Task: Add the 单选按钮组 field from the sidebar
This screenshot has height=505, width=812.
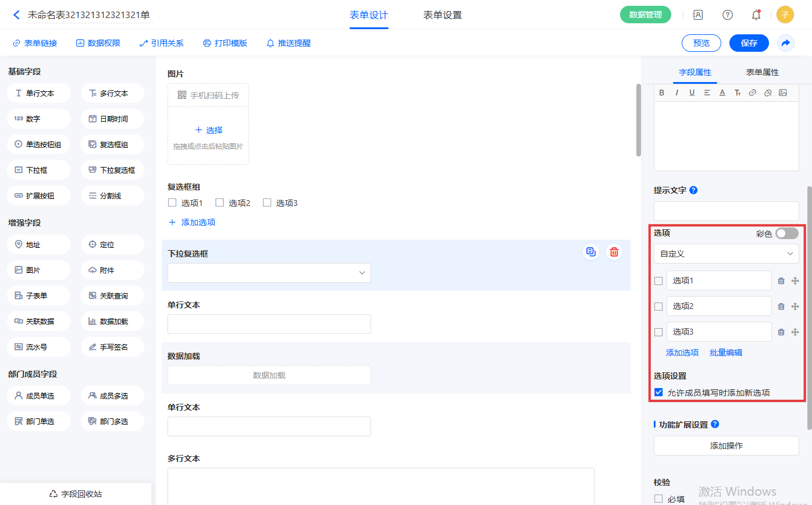Action: click(39, 144)
